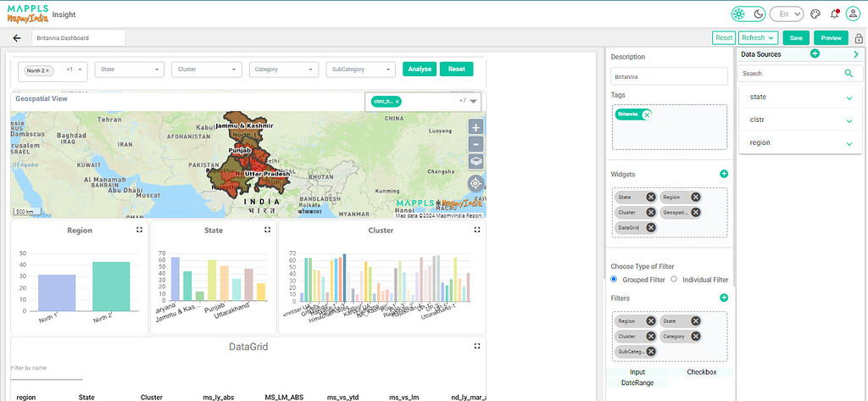
Task: Remove the DataGrid widget chip
Action: pos(650,228)
